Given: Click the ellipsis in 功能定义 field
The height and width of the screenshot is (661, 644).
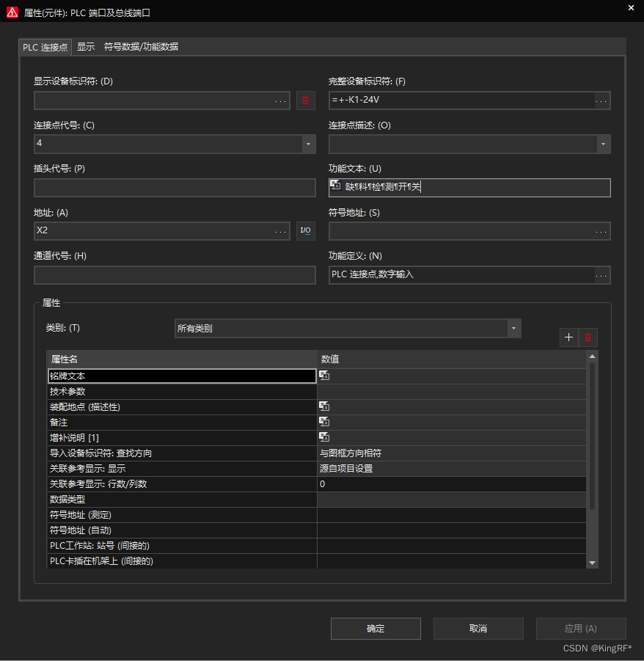Looking at the screenshot, I should click(601, 275).
